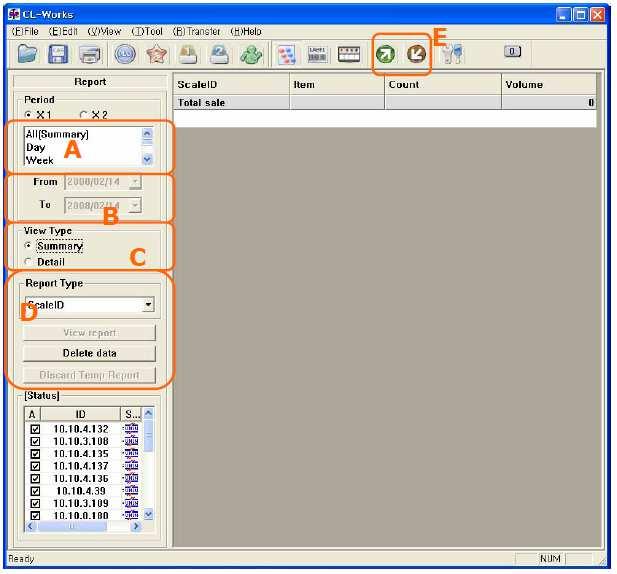Click the pink and blue dotted grid icon
The image size is (617, 574).
(286, 54)
